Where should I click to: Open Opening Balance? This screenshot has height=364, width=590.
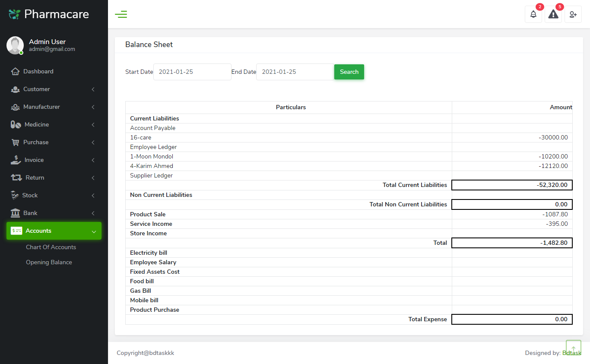point(48,262)
